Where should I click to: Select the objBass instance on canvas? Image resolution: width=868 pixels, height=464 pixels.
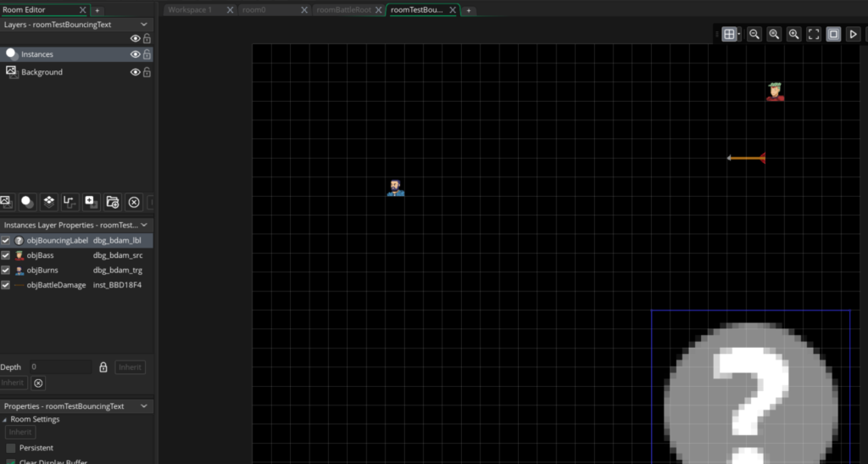point(775,92)
